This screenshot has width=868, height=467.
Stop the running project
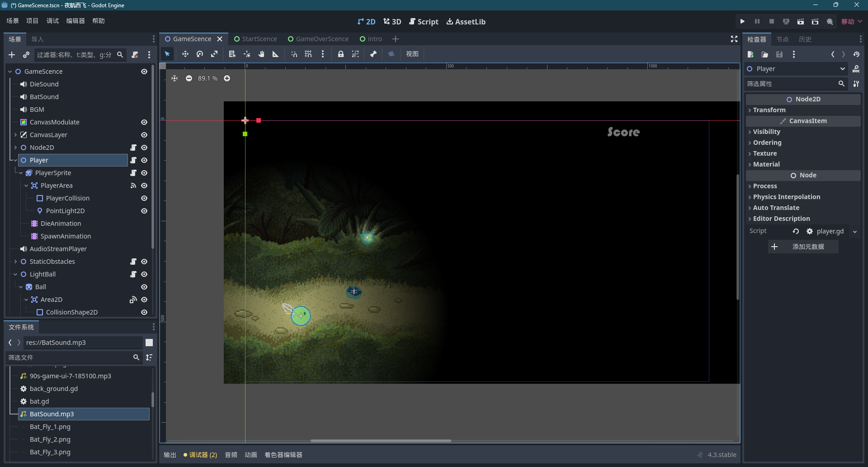[772, 21]
